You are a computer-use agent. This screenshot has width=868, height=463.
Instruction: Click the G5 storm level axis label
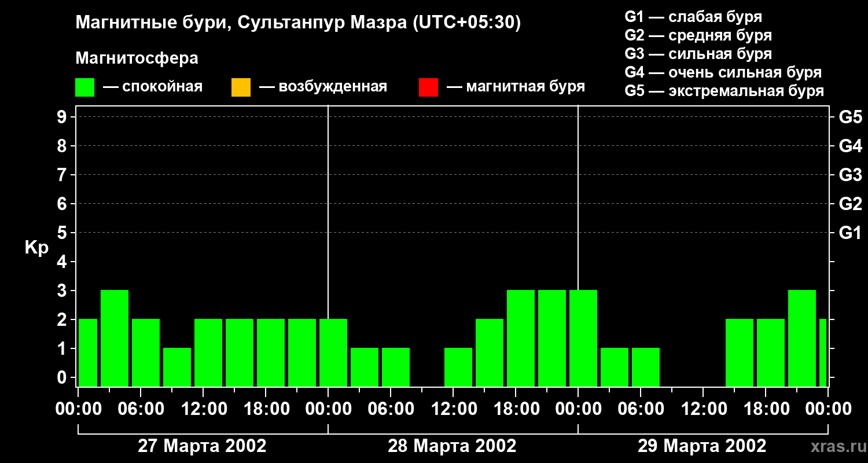850,117
